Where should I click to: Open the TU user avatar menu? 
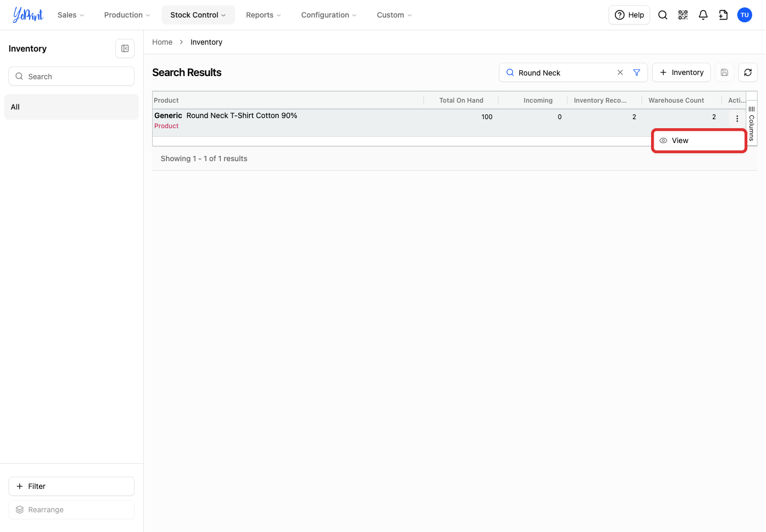click(x=745, y=15)
